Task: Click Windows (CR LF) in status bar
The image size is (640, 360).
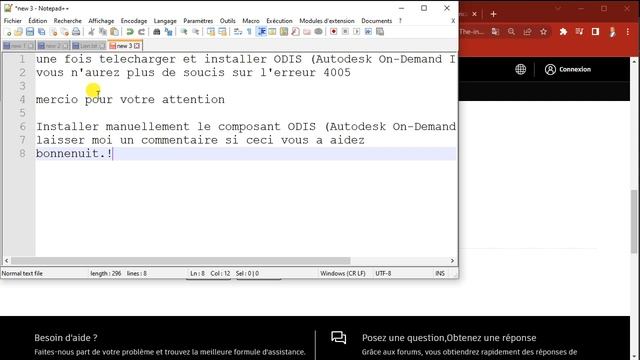Action: (x=343, y=273)
